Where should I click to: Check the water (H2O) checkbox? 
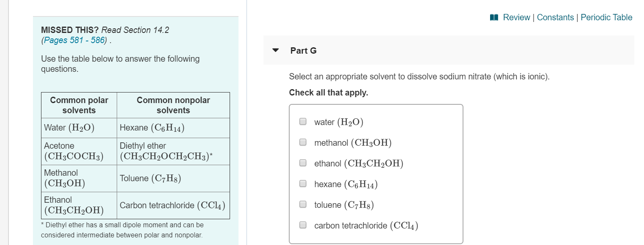[303, 122]
